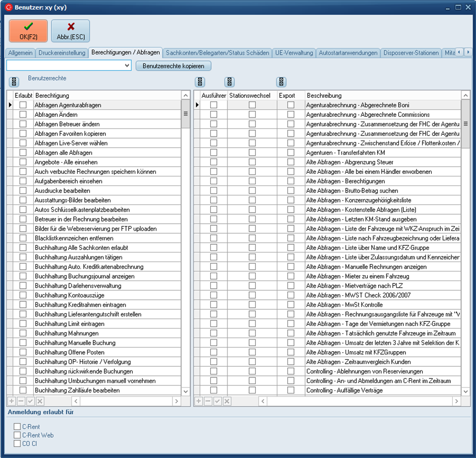Viewport: 476px width, 458px height.
Task: Open the UE-Verwaltung tab
Action: (294, 53)
